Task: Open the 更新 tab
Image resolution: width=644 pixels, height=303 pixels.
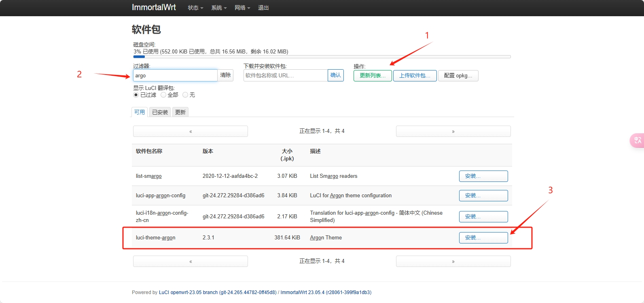Action: pos(180,112)
